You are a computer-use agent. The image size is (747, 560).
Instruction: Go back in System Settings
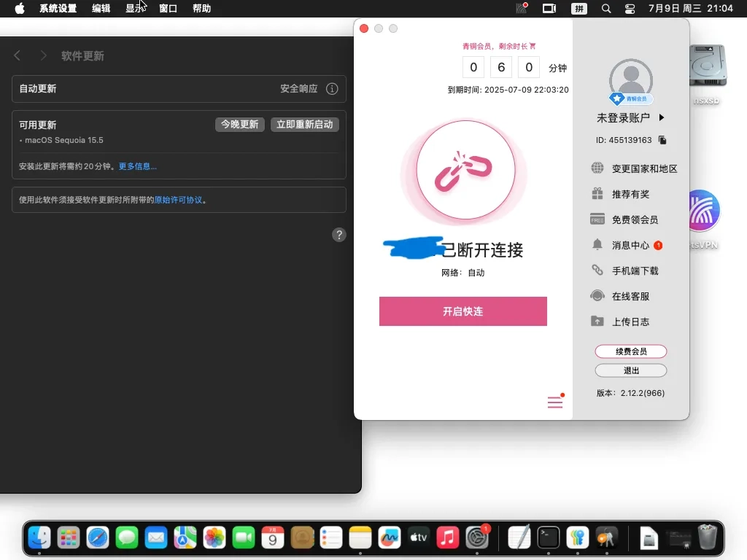(x=18, y=55)
